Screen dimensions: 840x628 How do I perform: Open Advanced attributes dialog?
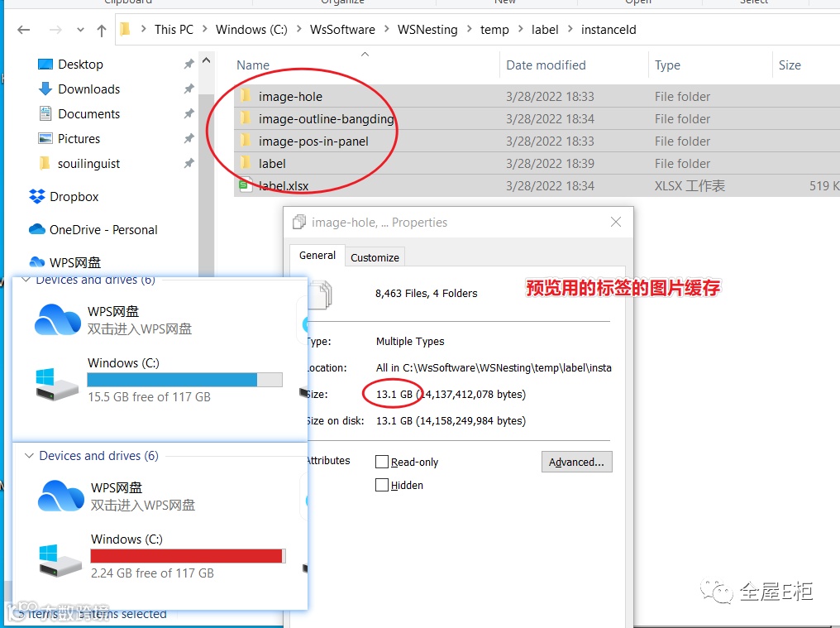pyautogui.click(x=576, y=462)
